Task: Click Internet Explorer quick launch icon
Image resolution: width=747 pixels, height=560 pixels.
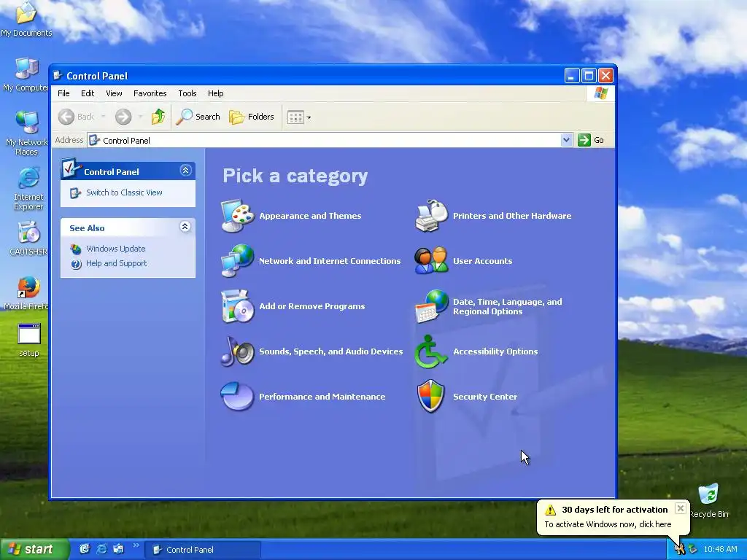Action: [x=101, y=549]
